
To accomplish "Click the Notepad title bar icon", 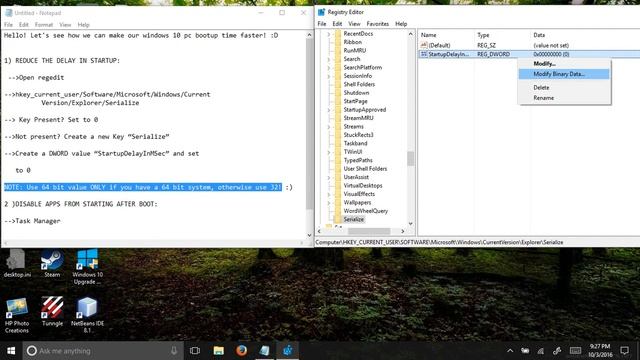I will (x=9, y=13).
